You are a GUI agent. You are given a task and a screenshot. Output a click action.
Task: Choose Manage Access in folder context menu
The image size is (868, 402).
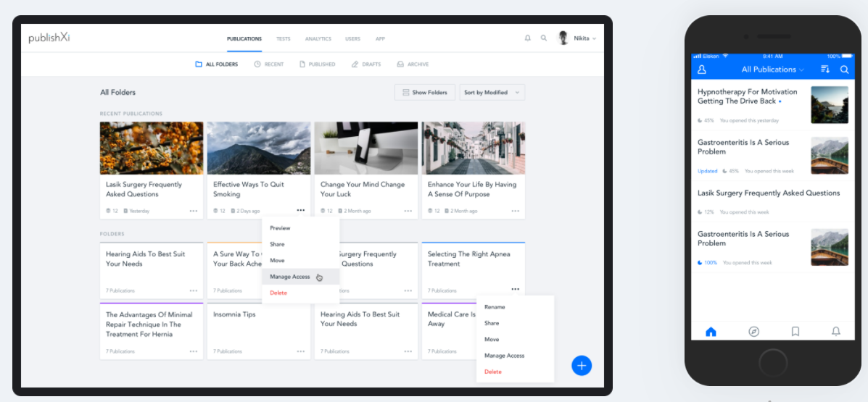pos(516,356)
